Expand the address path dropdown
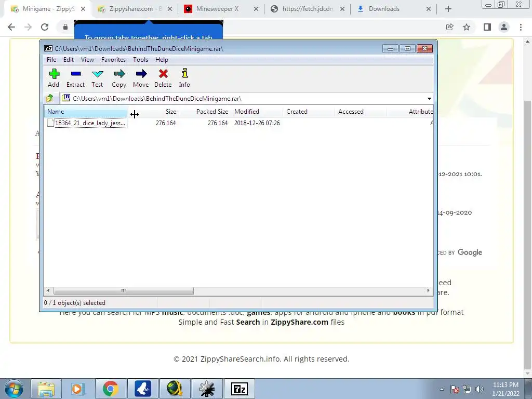 pyautogui.click(x=429, y=99)
